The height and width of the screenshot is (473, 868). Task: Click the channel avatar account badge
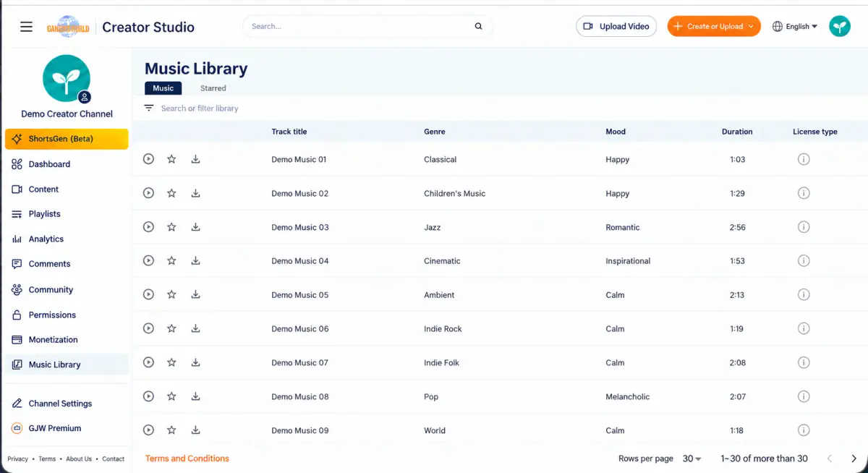[x=85, y=97]
